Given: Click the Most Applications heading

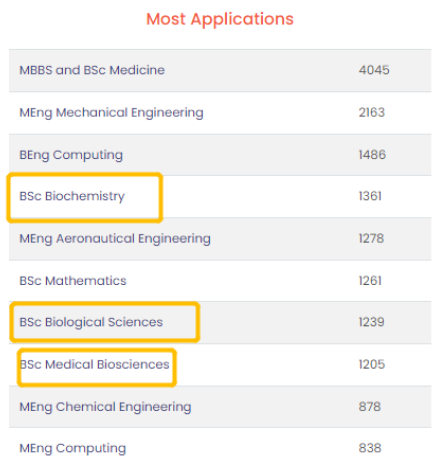Looking at the screenshot, I should pyautogui.click(x=220, y=19).
